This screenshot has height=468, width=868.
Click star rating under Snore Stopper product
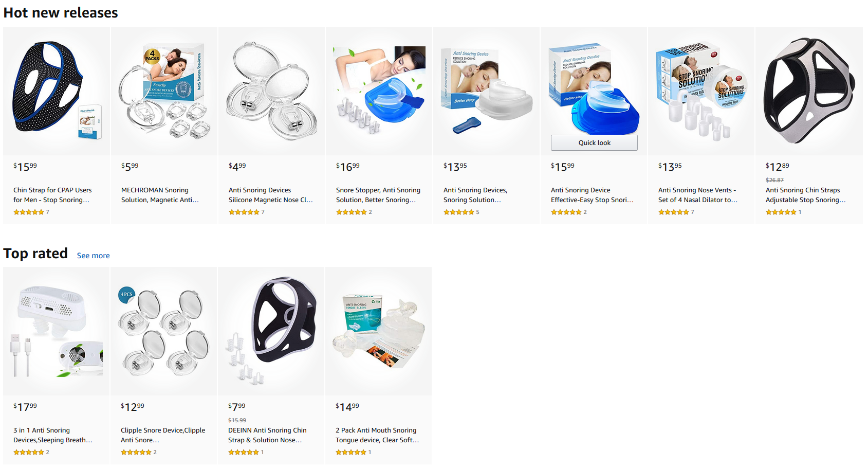pyautogui.click(x=352, y=212)
